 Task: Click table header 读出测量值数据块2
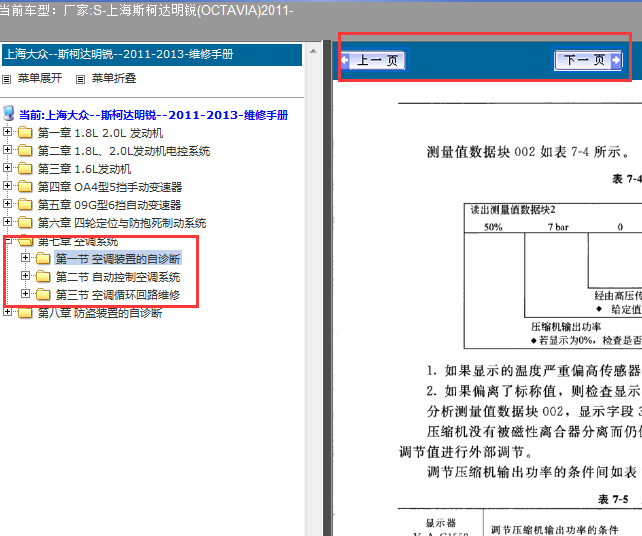click(x=513, y=210)
